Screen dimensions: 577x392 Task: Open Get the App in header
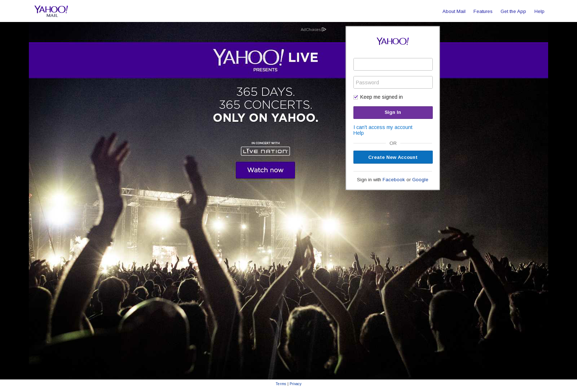coord(513,12)
